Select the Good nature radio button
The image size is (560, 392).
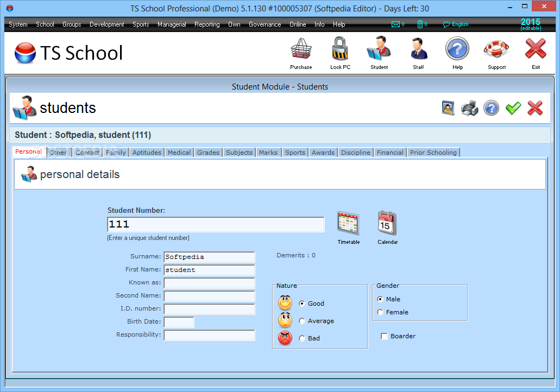(302, 304)
